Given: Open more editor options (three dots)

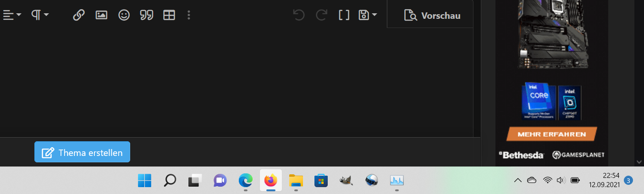Looking at the screenshot, I should 189,15.
